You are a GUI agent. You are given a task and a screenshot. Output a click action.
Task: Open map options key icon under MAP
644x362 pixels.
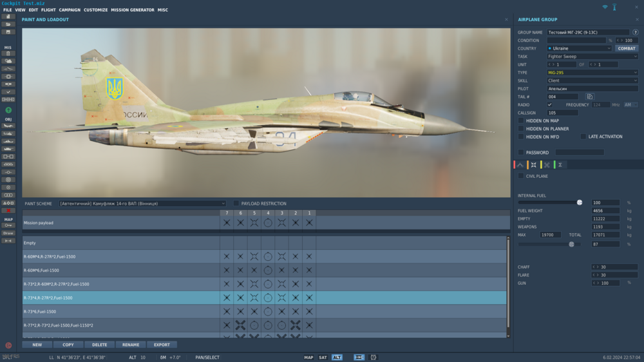(8, 225)
